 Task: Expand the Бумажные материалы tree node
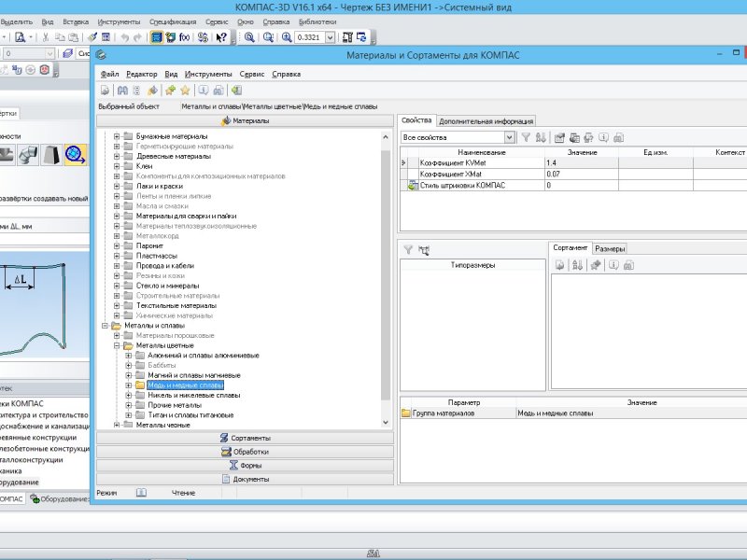tap(117, 136)
